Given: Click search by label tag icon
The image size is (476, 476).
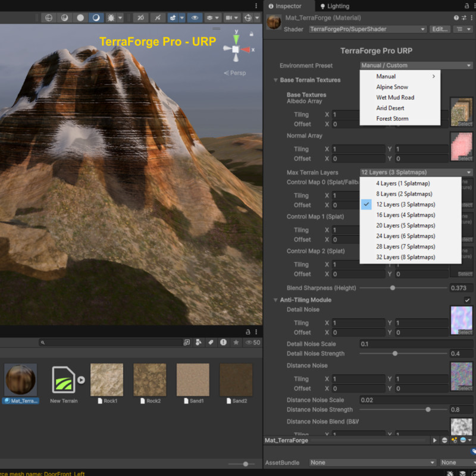Looking at the screenshot, I should tap(211, 343).
